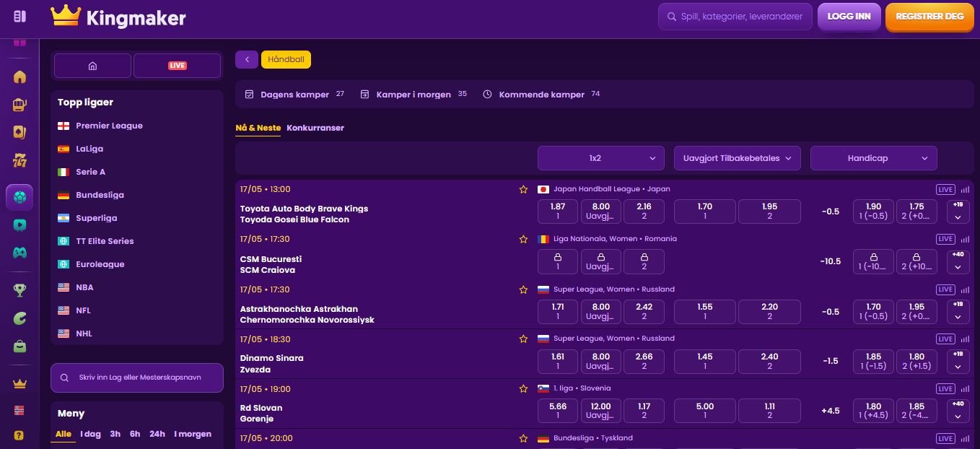Bet 1.87 on Toyota Auto Body home win

click(x=558, y=212)
